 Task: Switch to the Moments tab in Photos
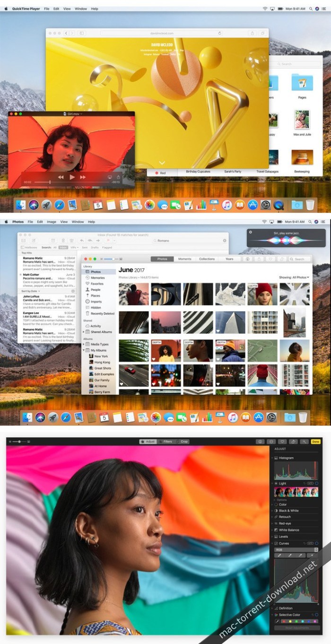click(x=185, y=259)
